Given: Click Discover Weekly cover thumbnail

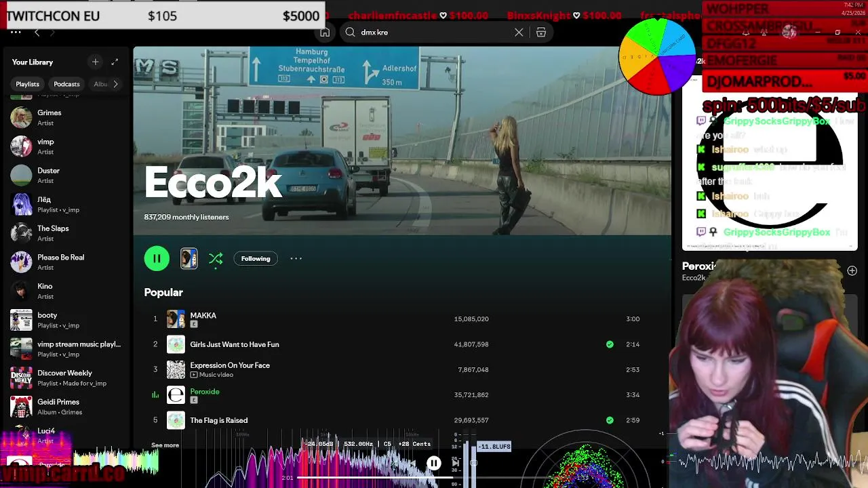Looking at the screenshot, I should point(21,378).
